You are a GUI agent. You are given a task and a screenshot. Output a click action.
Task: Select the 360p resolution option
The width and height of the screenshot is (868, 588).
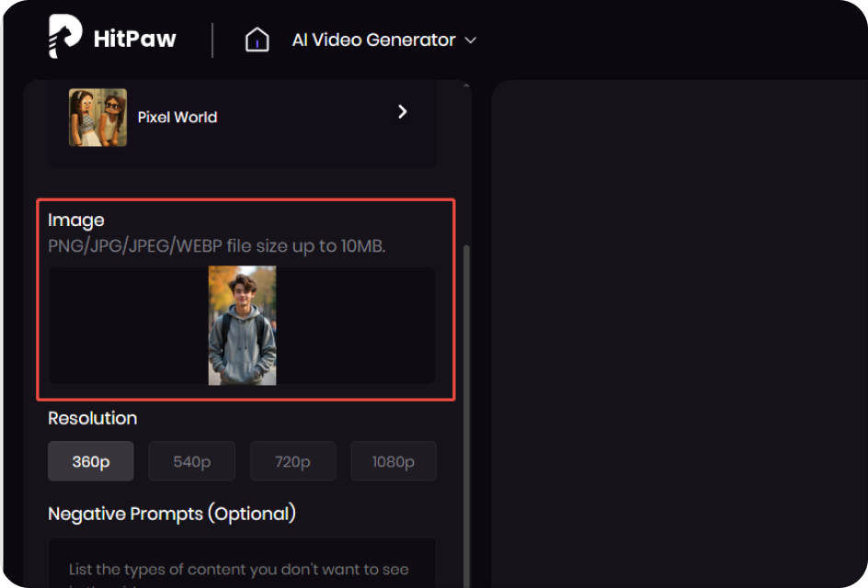(90, 461)
